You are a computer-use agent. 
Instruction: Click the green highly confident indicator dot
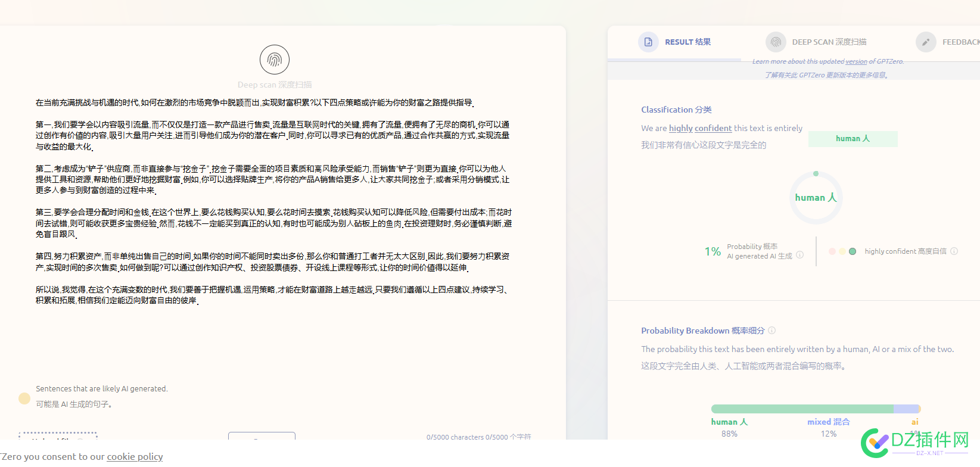tap(853, 251)
